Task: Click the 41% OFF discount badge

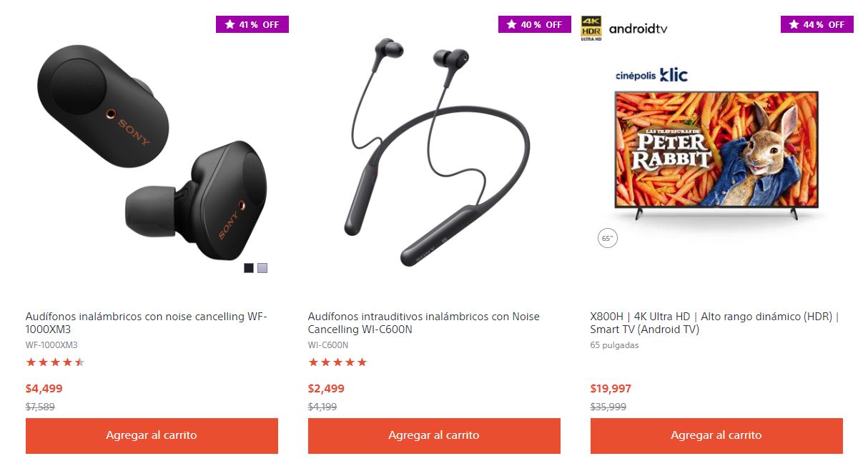Action: 252,24
